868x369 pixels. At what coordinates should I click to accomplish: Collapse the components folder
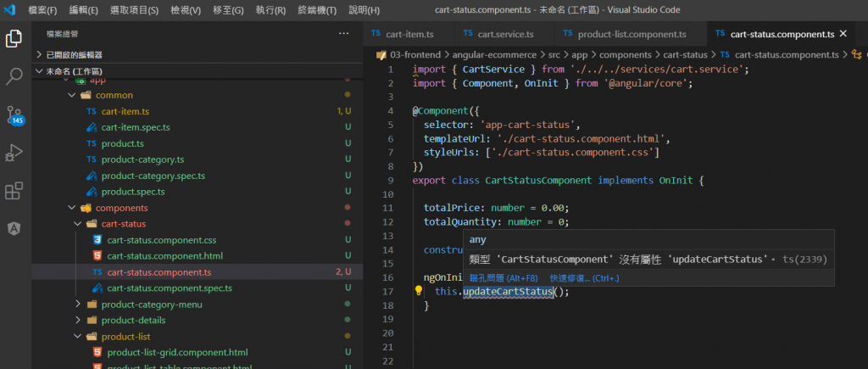(x=71, y=208)
